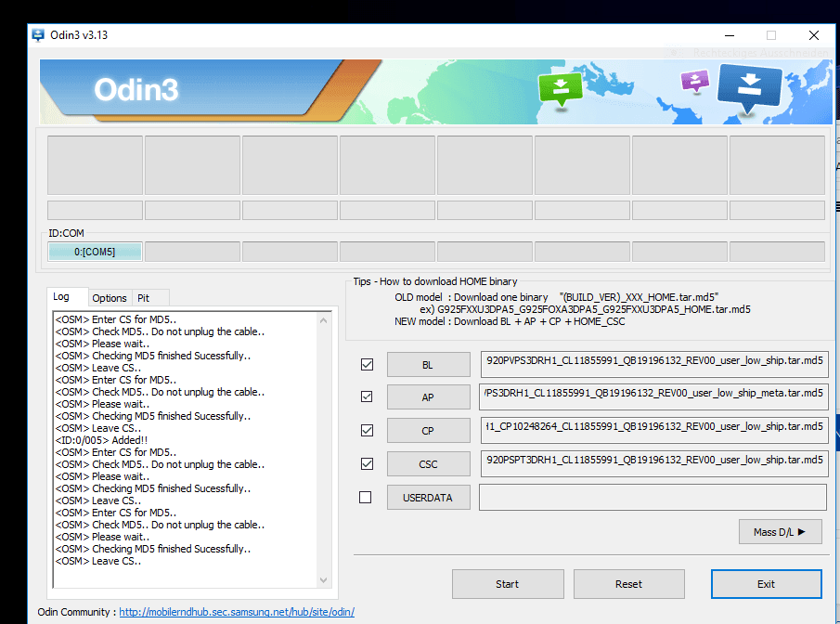Click the CSC button to browse firmware

coord(429,464)
